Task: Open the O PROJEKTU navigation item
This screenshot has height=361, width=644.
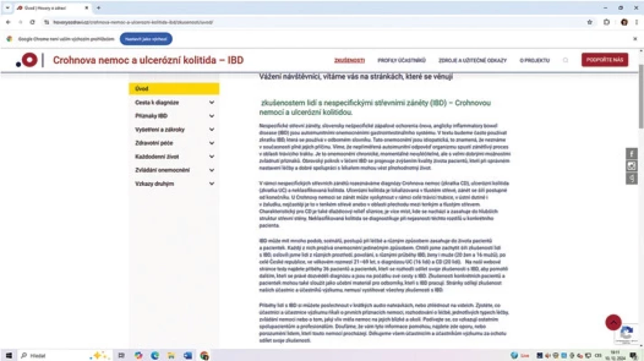Action: tap(535, 60)
